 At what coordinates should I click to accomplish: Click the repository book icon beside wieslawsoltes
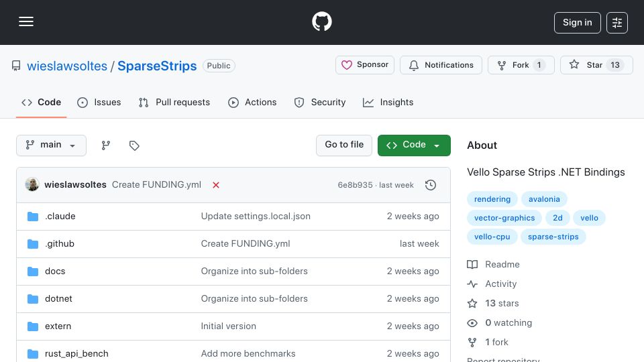(x=16, y=66)
